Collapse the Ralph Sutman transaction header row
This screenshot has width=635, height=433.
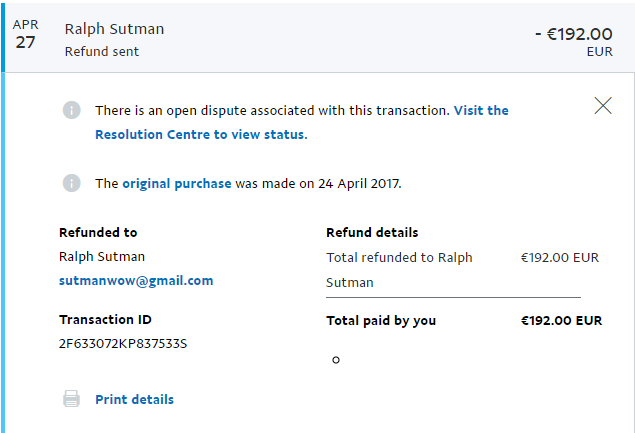[300, 39]
